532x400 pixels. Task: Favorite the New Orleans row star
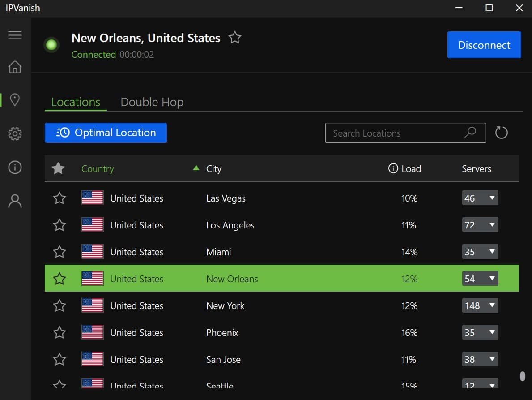coord(60,279)
